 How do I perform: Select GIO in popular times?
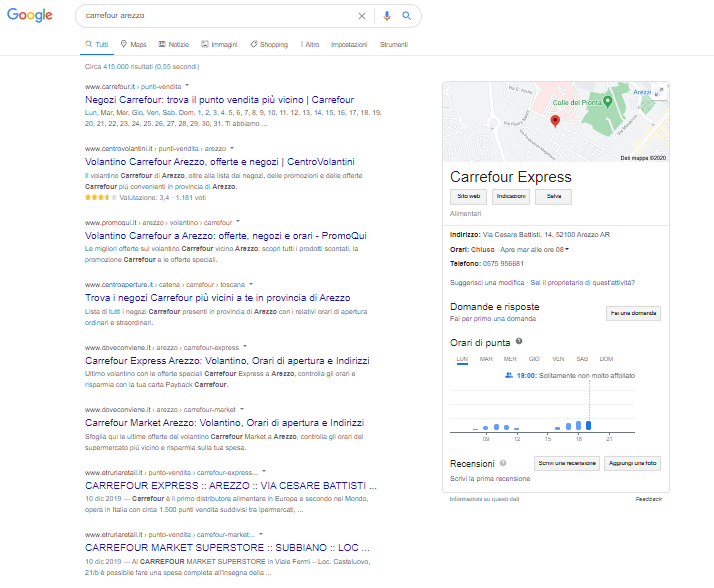coord(534,359)
